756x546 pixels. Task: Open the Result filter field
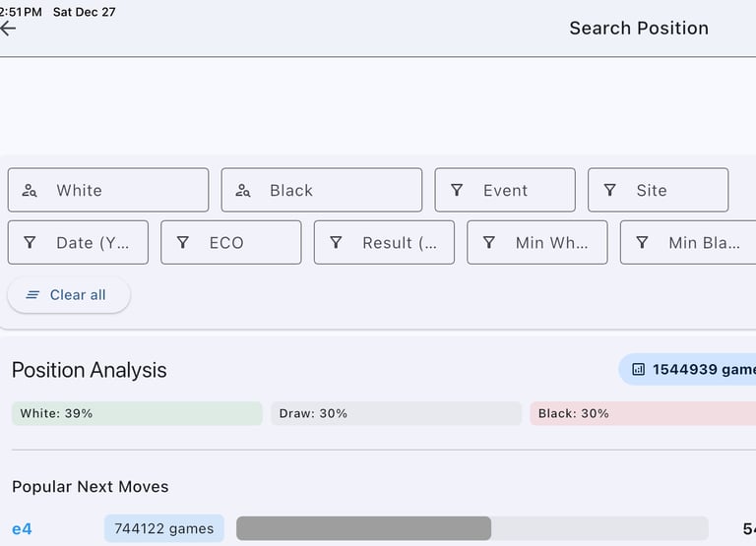[x=394, y=243]
